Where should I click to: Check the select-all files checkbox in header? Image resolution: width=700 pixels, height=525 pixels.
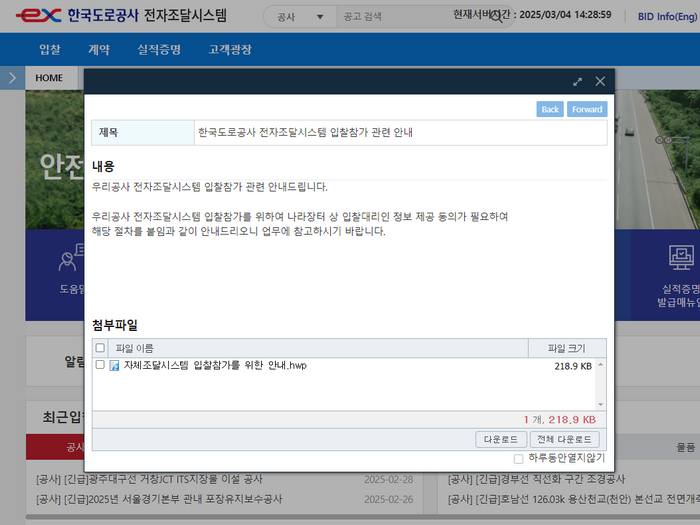pos(100,348)
